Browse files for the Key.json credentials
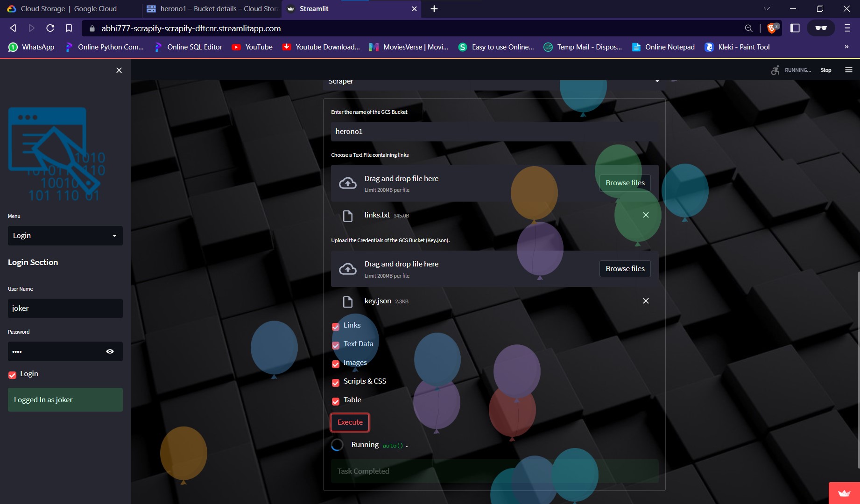The height and width of the screenshot is (504, 860). (x=625, y=269)
